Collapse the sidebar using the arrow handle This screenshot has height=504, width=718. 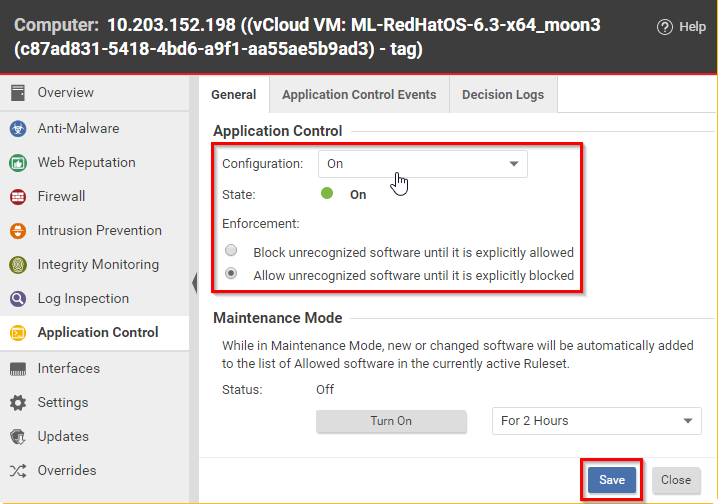point(193,285)
